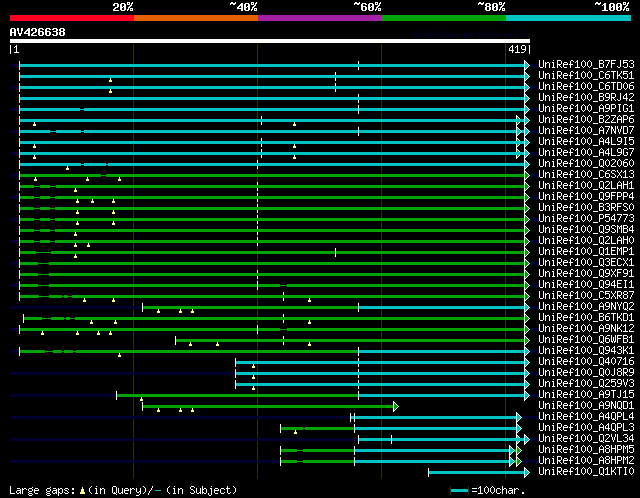The width and height of the screenshot is (640, 498).
Task: Open the UniRef100_Q0J8R9 label
Action: point(586,373)
